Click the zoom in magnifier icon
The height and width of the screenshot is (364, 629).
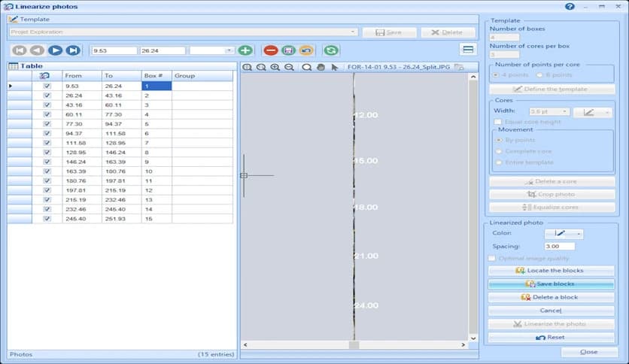[275, 67]
